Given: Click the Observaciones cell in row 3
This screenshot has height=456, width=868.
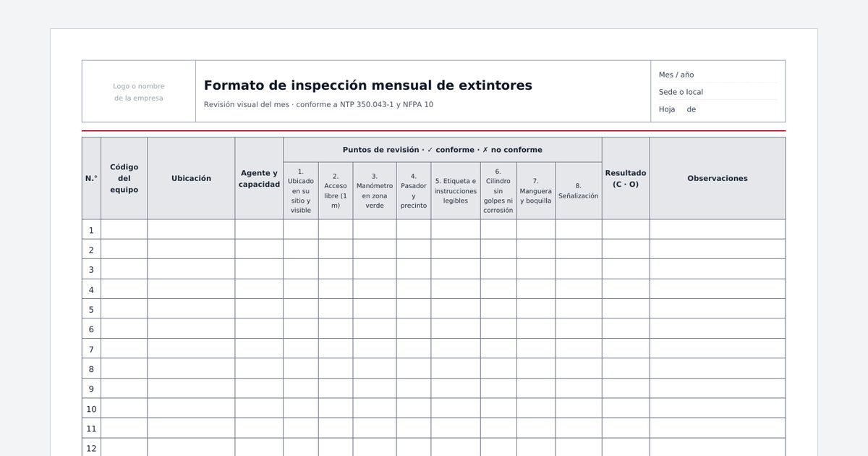Looking at the screenshot, I should pos(718,269).
